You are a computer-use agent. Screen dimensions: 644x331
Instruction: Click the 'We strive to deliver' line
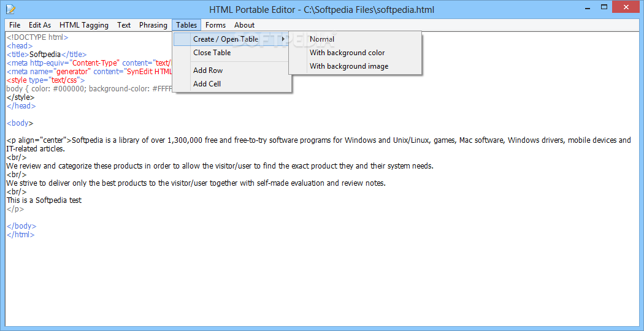(196, 183)
